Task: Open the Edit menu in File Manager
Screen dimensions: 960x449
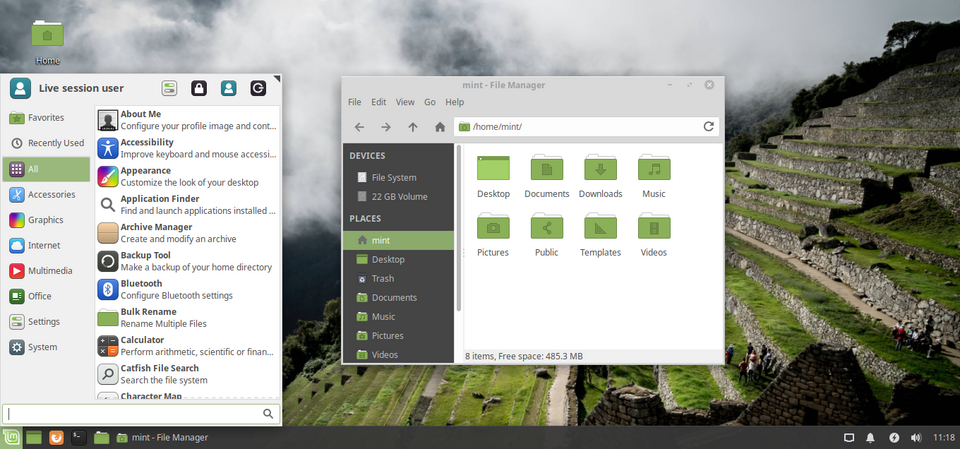Action: tap(379, 102)
